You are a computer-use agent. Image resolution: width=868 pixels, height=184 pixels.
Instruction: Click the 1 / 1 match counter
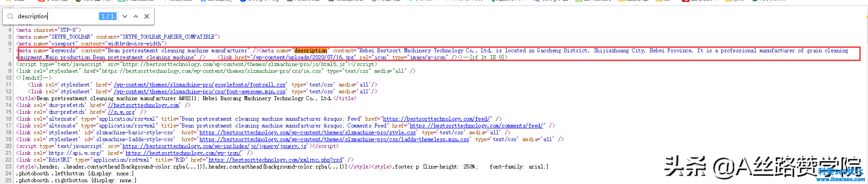tap(108, 16)
